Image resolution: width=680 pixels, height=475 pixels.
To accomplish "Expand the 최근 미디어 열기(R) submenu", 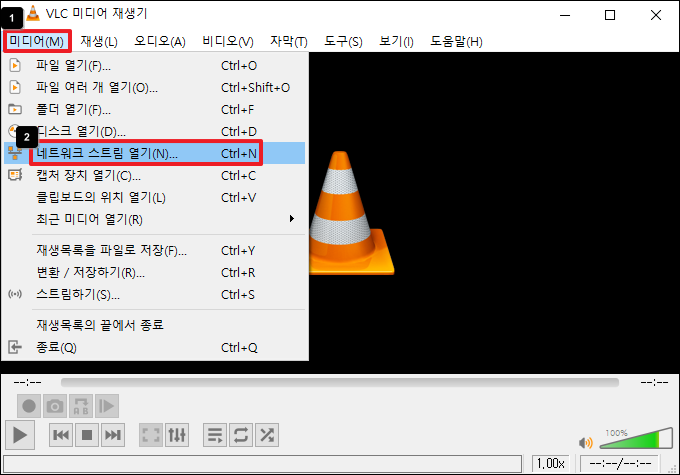I will tap(154, 219).
